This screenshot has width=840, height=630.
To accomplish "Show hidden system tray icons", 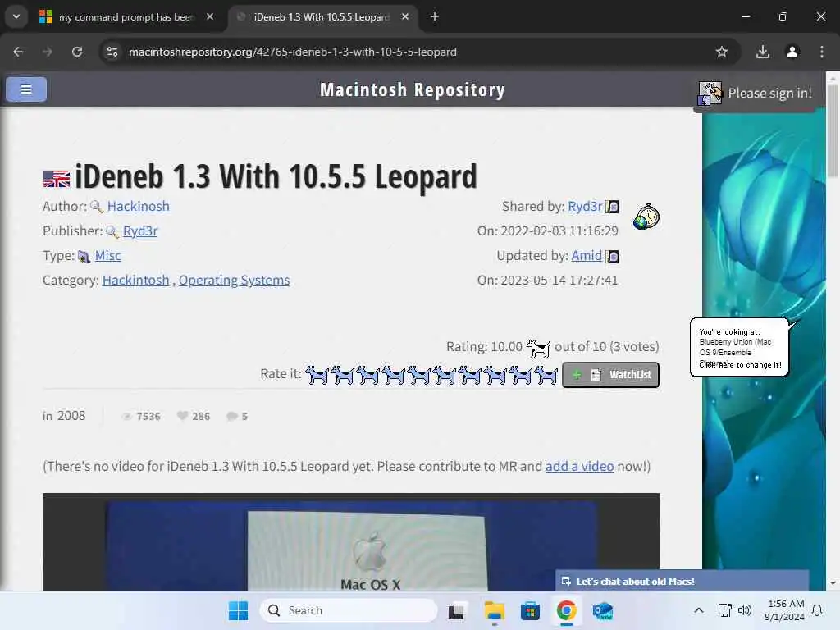I will [x=699, y=610].
